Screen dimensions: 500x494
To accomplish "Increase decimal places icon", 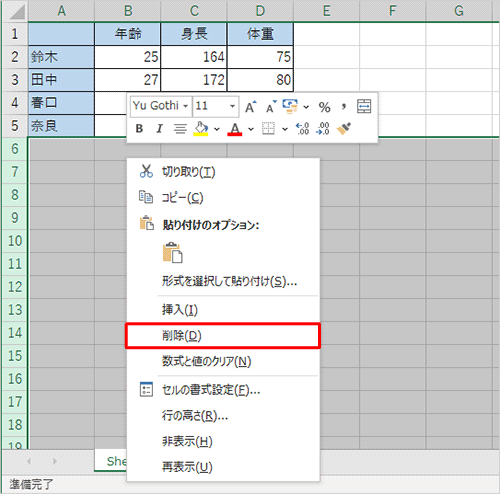I will [x=303, y=129].
